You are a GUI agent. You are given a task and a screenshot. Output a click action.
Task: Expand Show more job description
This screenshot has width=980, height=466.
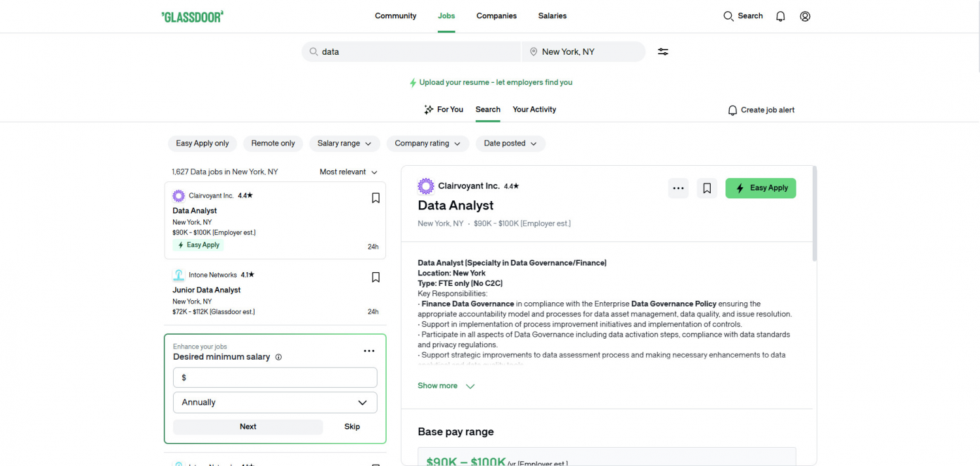[446, 386]
